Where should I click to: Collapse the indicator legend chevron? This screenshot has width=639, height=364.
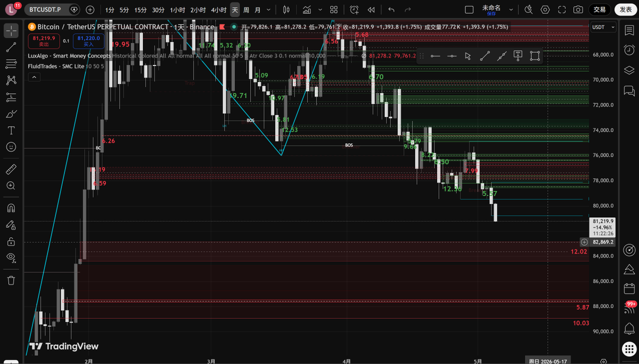click(33, 77)
